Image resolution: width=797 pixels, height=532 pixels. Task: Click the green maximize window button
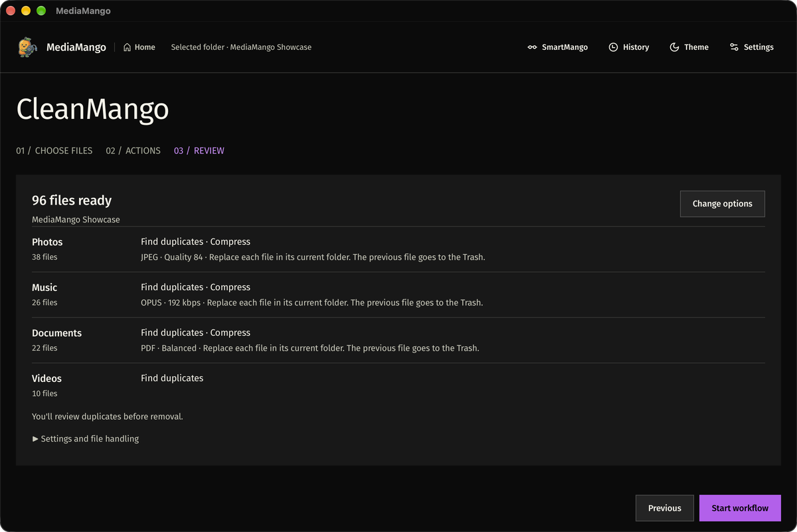coord(41,11)
